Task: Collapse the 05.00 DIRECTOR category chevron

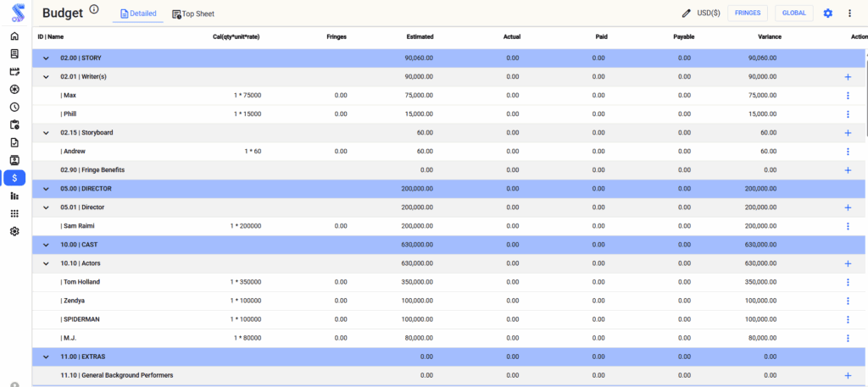Action: click(46, 189)
